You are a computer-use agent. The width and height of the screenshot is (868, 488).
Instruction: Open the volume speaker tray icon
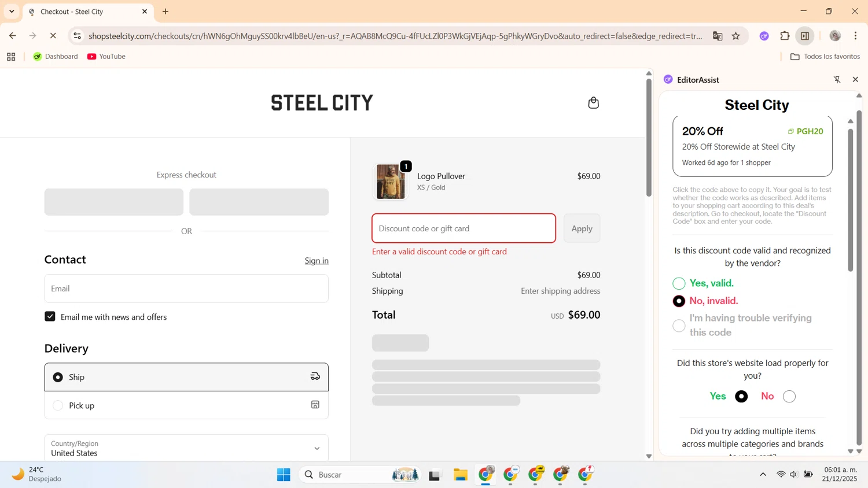click(793, 475)
